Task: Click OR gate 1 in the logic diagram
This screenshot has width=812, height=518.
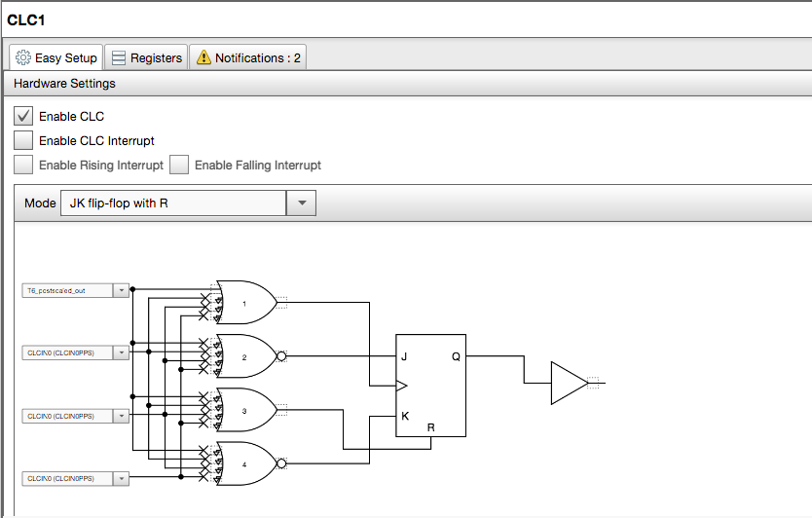Action: (x=245, y=303)
